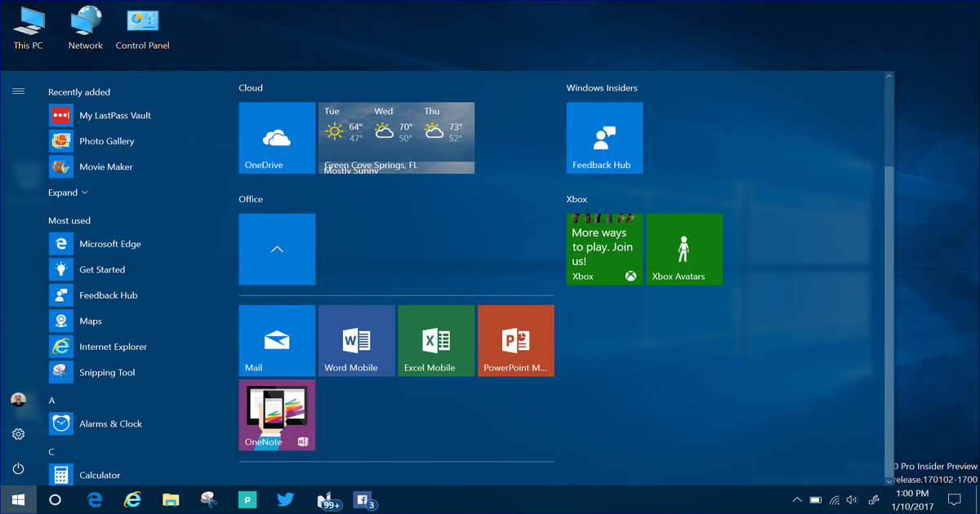Open the Xbox Avatars tile
This screenshot has height=514, width=980.
pyautogui.click(x=684, y=249)
